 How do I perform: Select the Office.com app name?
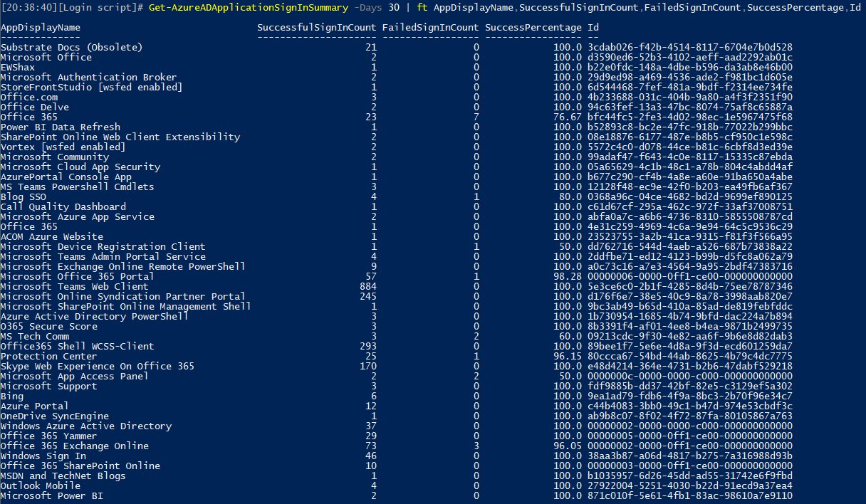(29, 97)
